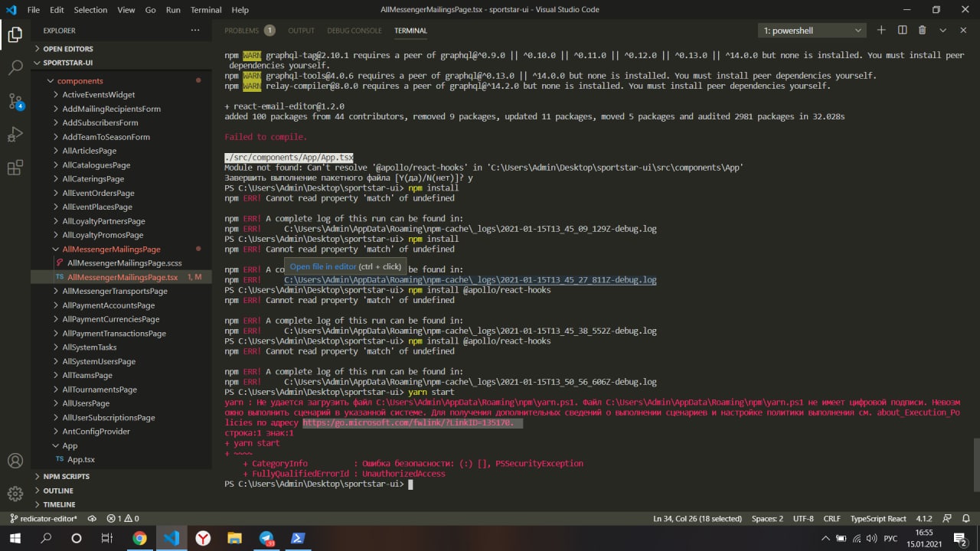Kill the terminal with trash icon
980x551 pixels.
(x=922, y=30)
